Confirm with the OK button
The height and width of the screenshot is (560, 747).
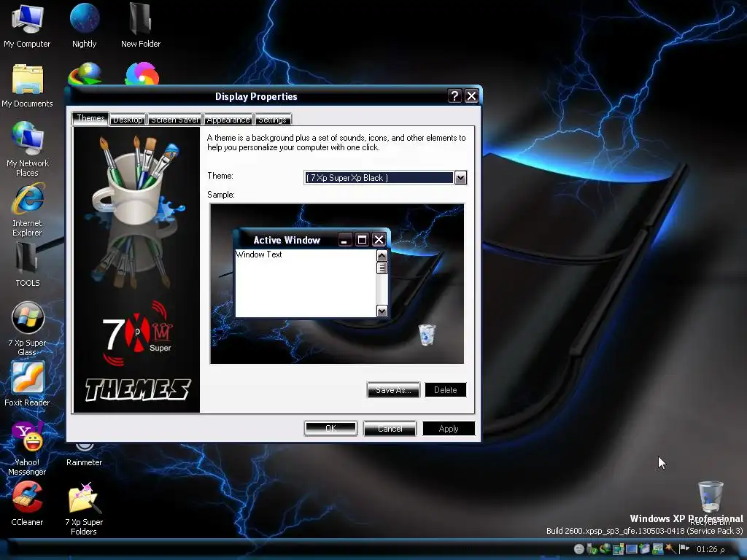(x=330, y=429)
